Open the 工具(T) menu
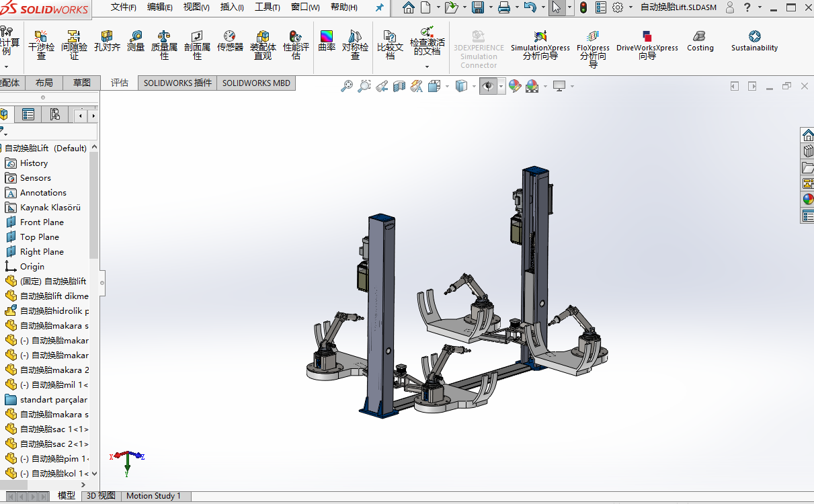This screenshot has width=814, height=504. (x=268, y=7)
